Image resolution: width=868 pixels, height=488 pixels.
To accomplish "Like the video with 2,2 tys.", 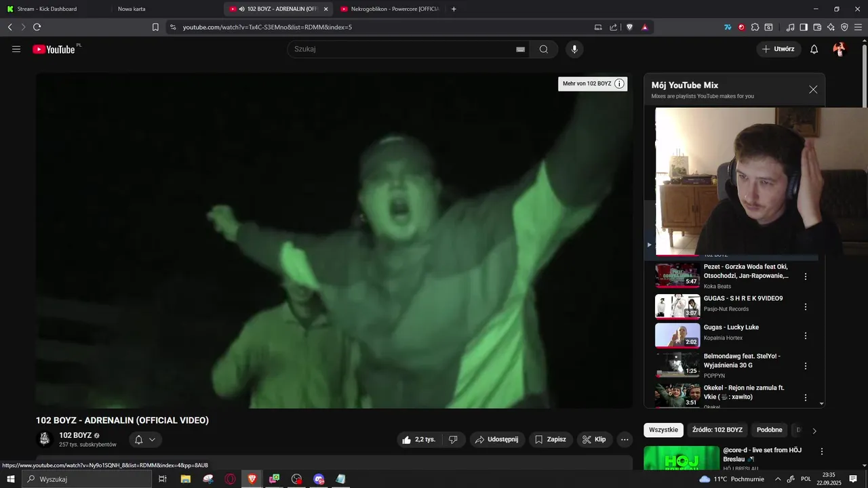I will [x=418, y=439].
